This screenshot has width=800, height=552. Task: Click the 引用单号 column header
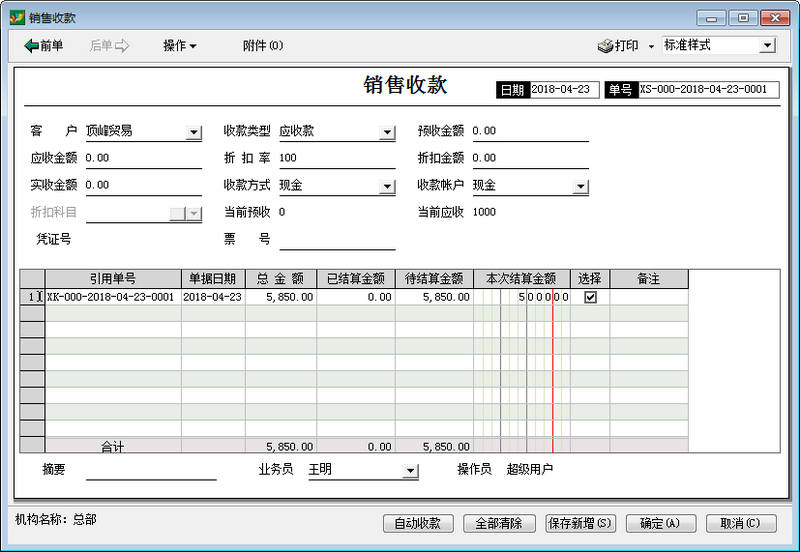pyautogui.click(x=113, y=279)
